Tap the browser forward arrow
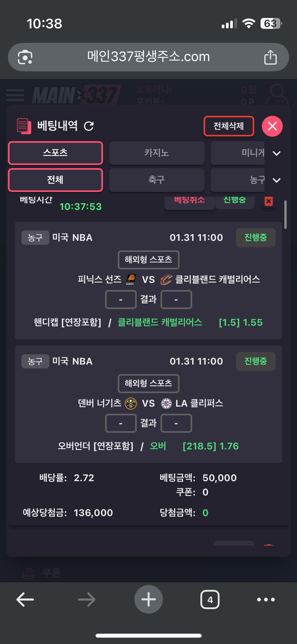 tap(87, 599)
